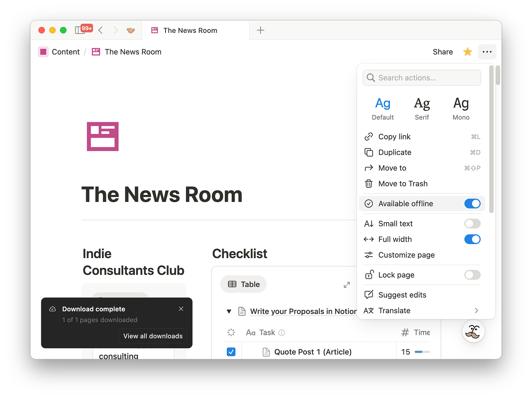Go forward with the right arrow
The image size is (532, 399).
click(x=115, y=30)
